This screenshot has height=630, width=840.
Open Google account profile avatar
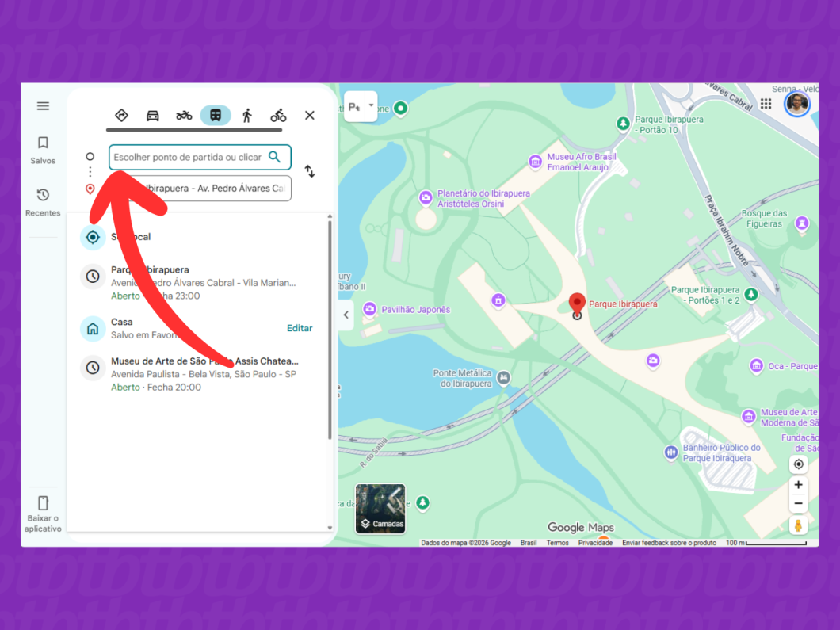(x=797, y=104)
